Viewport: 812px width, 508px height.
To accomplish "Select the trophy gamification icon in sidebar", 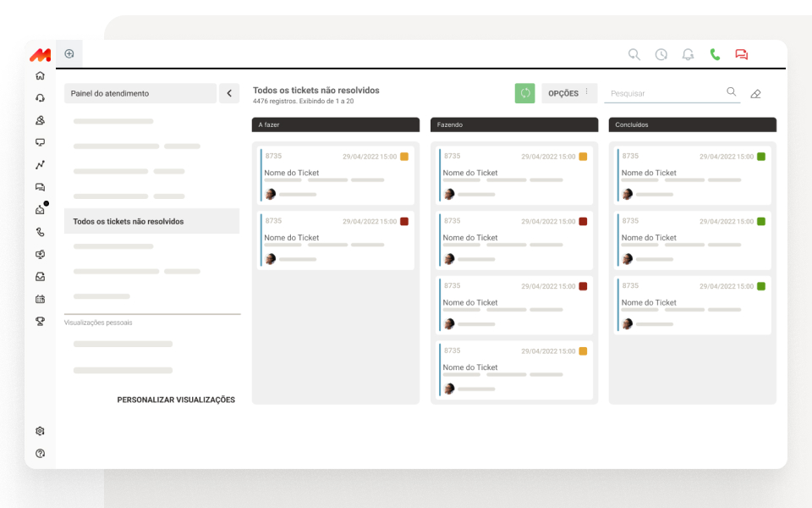I will 40,320.
